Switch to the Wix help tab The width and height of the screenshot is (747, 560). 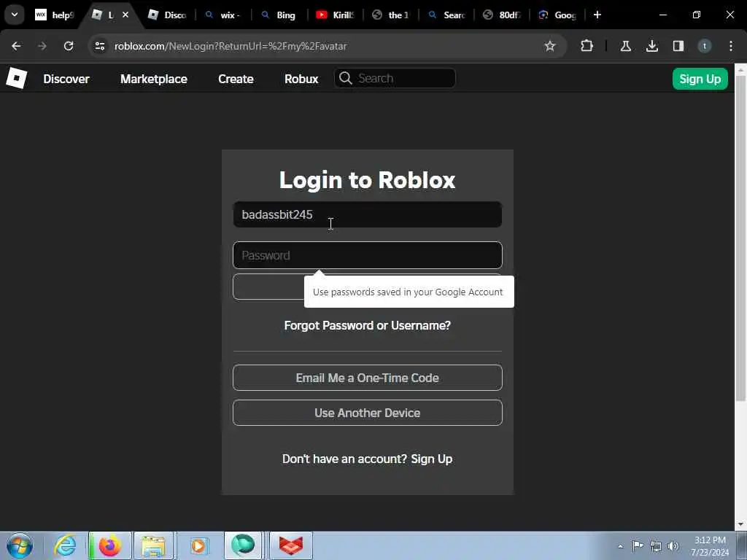55,15
